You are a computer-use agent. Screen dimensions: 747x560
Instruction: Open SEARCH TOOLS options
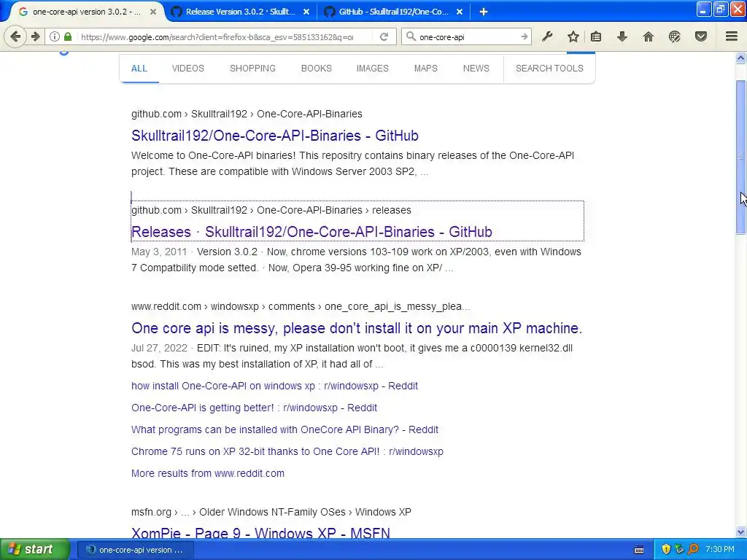549,69
